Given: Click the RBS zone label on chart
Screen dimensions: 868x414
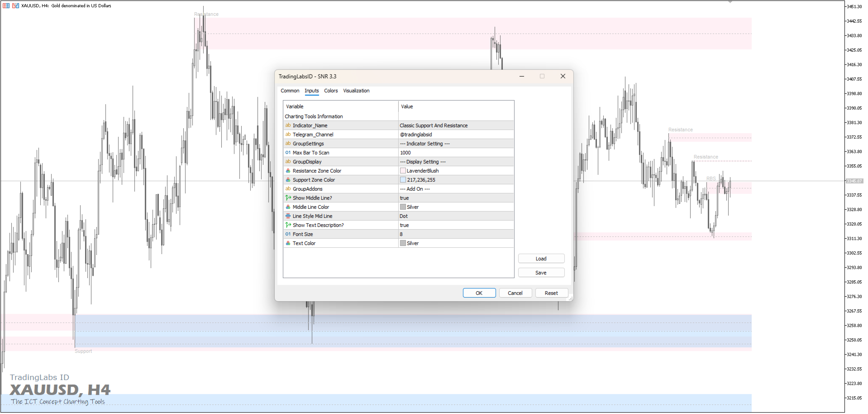Looking at the screenshot, I should click(x=711, y=178).
